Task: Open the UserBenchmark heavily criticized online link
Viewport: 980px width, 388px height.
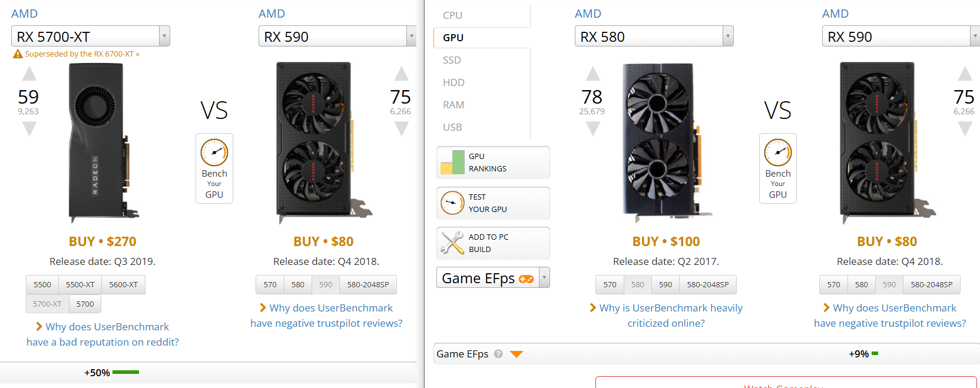Action: [x=666, y=316]
